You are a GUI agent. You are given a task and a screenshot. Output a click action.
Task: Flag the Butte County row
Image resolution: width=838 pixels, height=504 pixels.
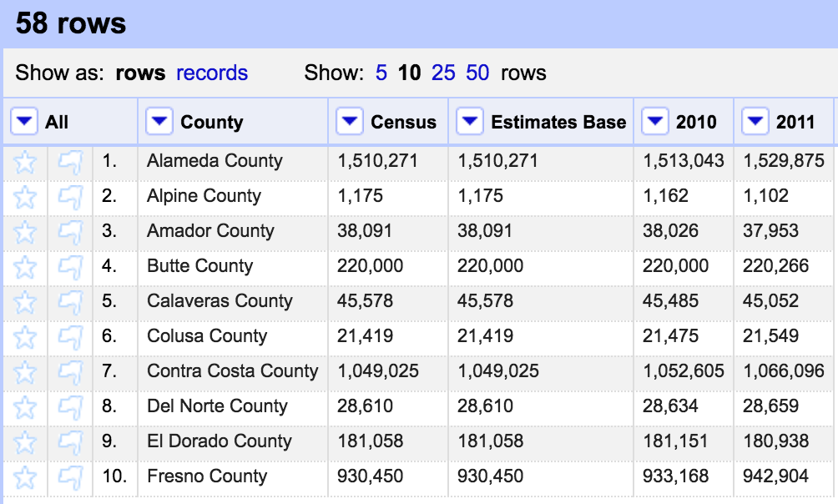(71, 267)
